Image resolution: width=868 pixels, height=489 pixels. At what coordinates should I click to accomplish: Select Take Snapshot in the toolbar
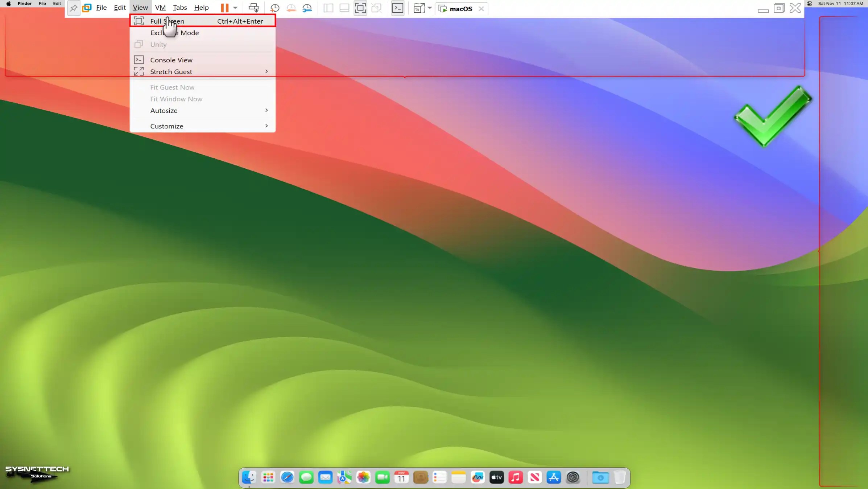(274, 8)
